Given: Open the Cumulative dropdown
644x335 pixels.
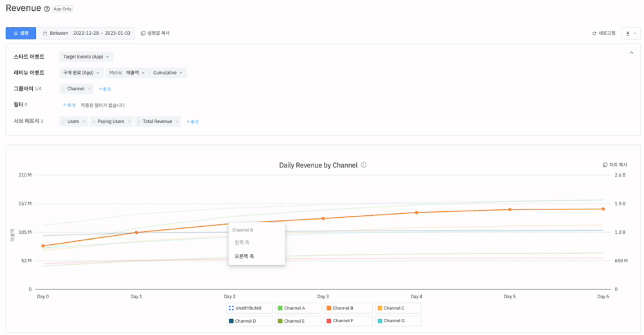Looking at the screenshot, I should pos(167,73).
